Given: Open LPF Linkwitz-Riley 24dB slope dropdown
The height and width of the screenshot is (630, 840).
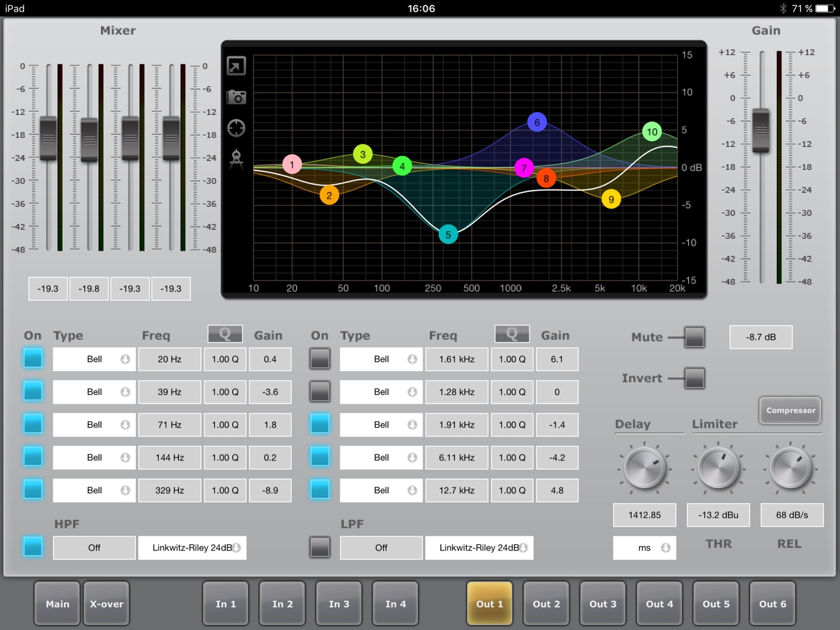Looking at the screenshot, I should pyautogui.click(x=479, y=548).
